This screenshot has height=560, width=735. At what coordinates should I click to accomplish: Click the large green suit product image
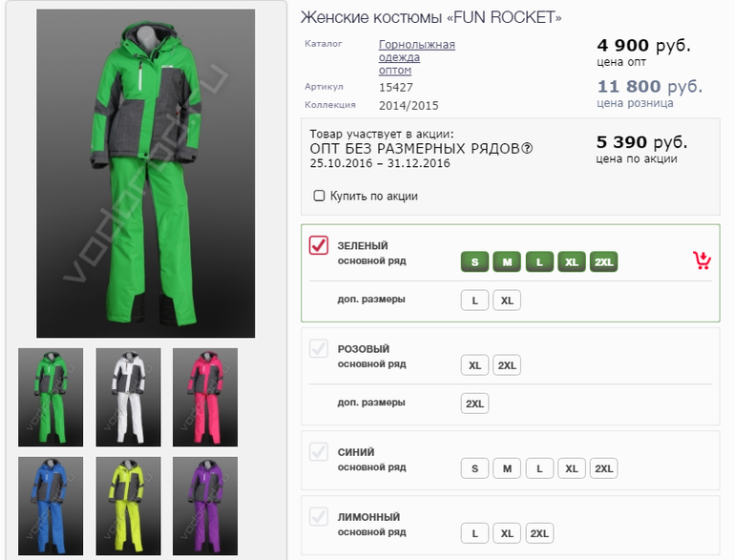145,174
